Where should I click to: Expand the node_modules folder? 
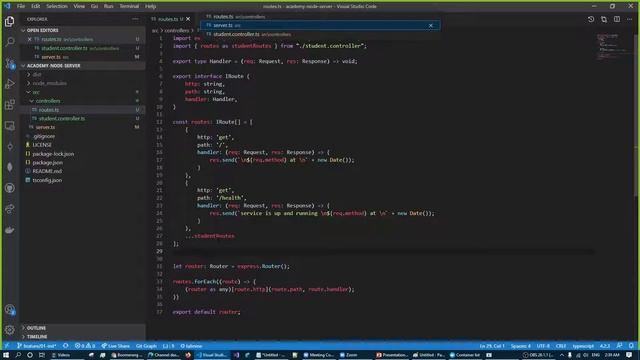click(x=49, y=83)
